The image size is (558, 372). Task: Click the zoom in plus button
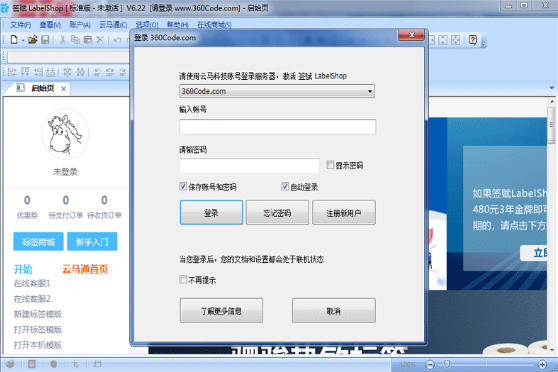(x=542, y=364)
